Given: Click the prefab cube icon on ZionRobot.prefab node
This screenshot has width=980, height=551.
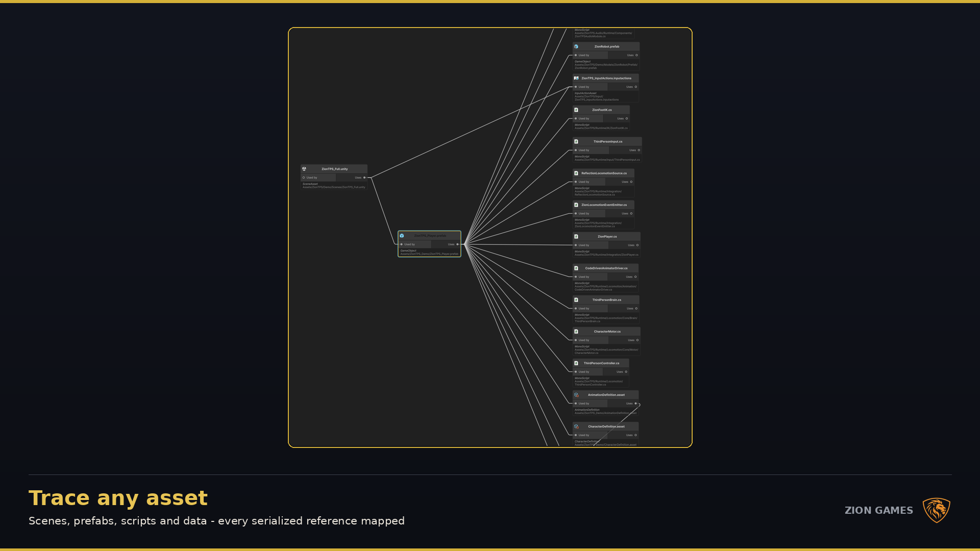Looking at the screenshot, I should point(576,46).
